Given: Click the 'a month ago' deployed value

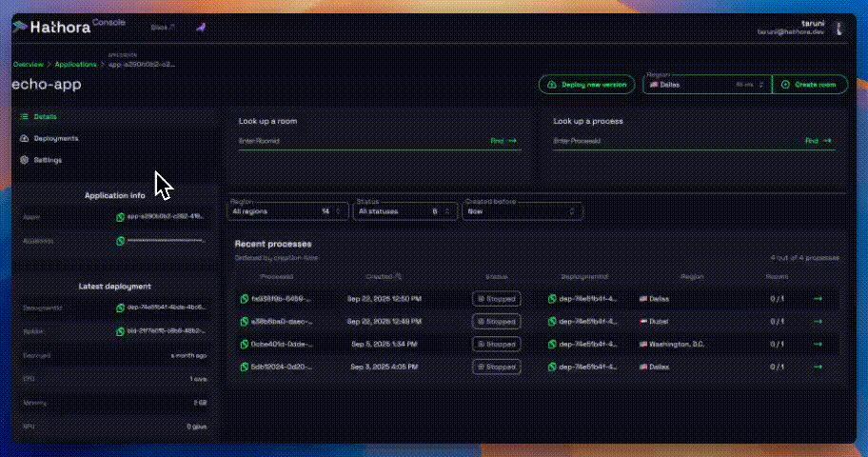Looking at the screenshot, I should pyautogui.click(x=188, y=356).
